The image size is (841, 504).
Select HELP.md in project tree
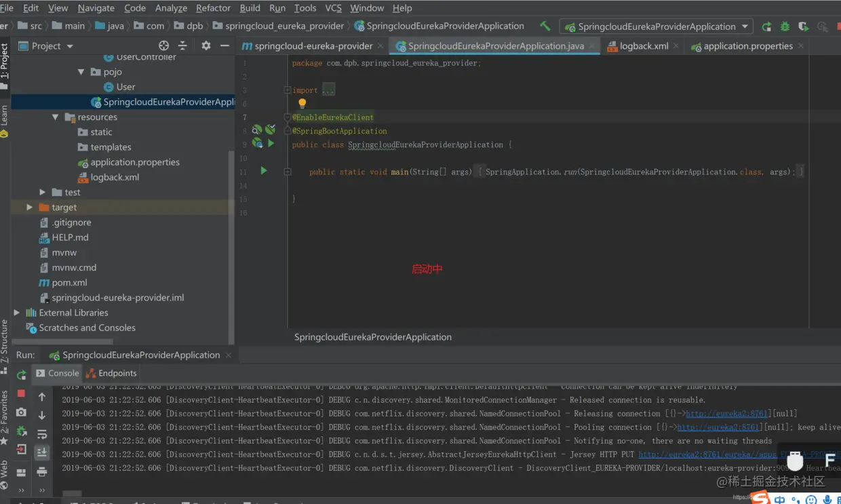click(x=70, y=237)
